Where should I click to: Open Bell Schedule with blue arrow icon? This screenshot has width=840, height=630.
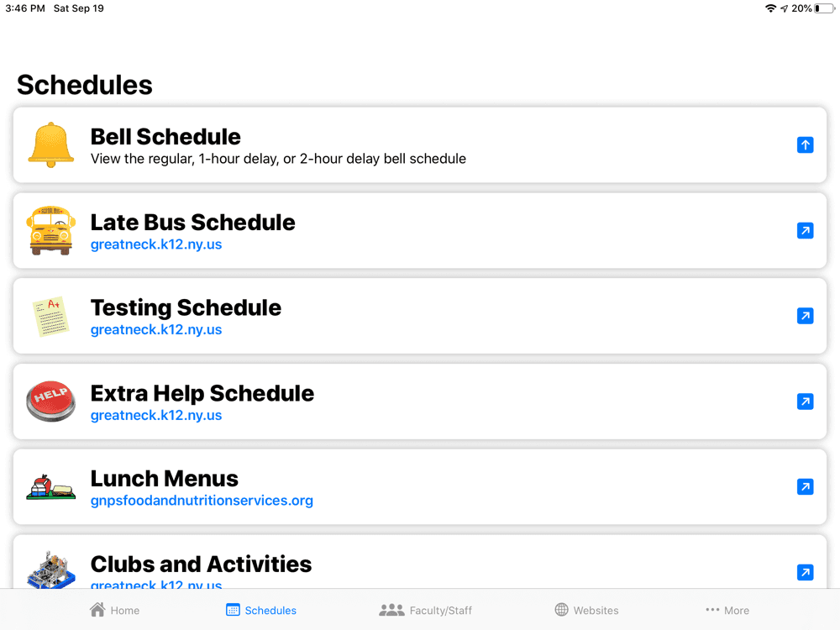point(805,145)
